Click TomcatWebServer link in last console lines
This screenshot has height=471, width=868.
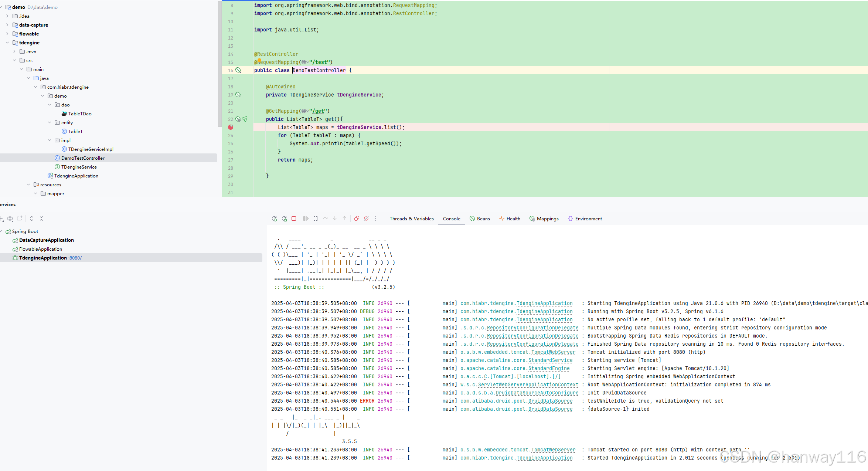(x=553, y=450)
